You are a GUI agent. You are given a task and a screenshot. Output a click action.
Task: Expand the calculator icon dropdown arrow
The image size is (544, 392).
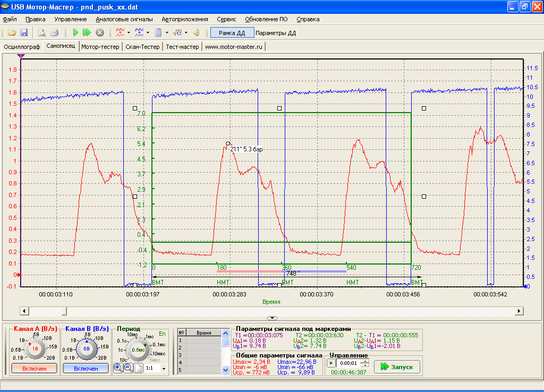click(167, 33)
